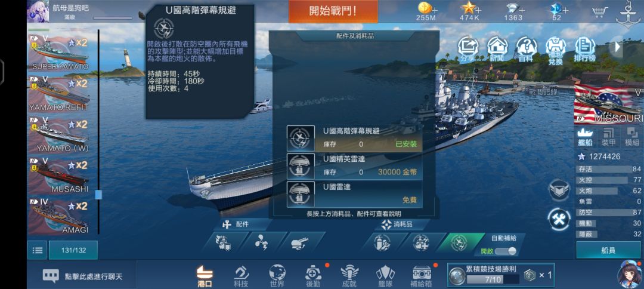Open the 百科 encyclopedia icon
The image size is (644, 289).
click(x=526, y=48)
